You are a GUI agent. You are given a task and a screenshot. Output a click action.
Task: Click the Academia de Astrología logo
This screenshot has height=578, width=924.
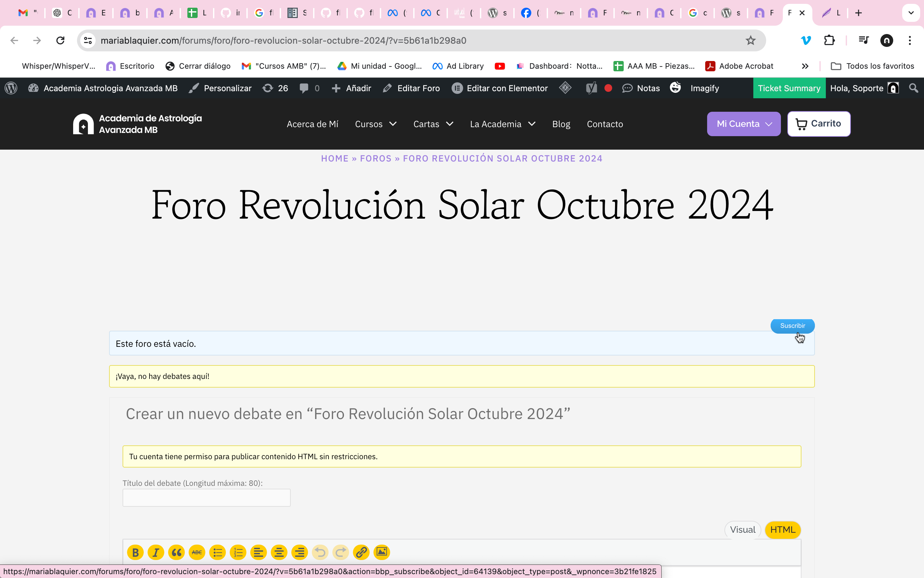[x=137, y=124]
